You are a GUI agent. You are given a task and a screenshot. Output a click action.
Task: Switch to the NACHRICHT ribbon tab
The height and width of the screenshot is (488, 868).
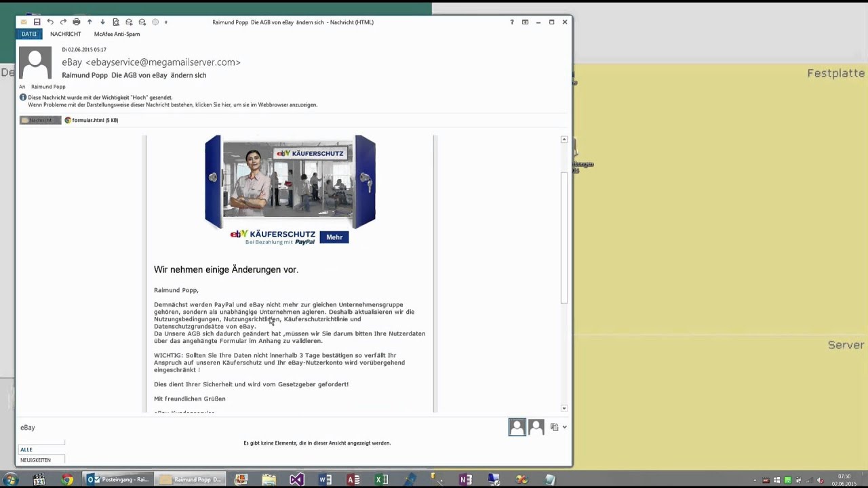point(65,34)
